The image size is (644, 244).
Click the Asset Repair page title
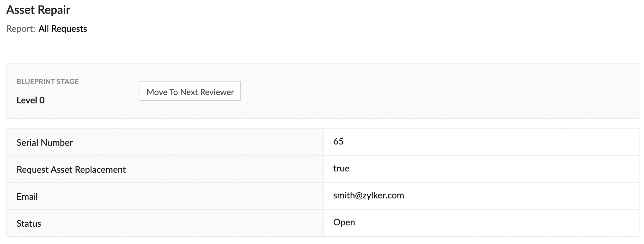click(x=38, y=10)
